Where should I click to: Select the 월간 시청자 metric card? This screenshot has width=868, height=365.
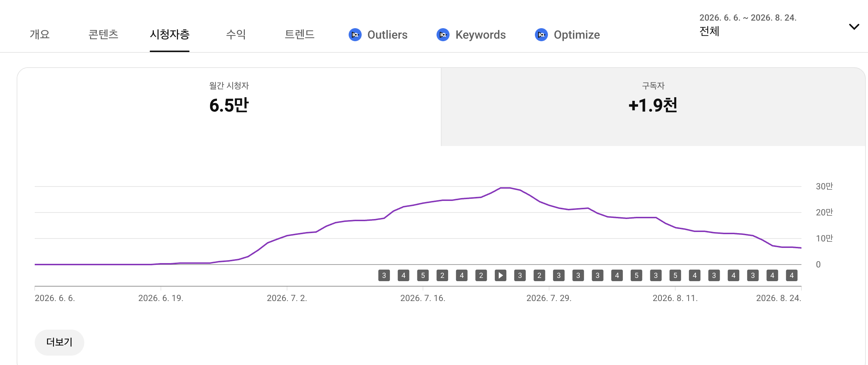tap(229, 107)
